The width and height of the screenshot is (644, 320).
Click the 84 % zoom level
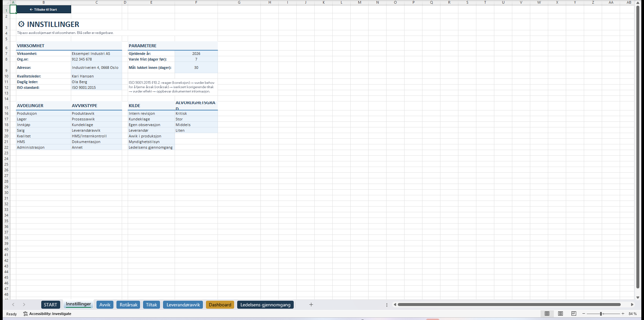[632, 314]
